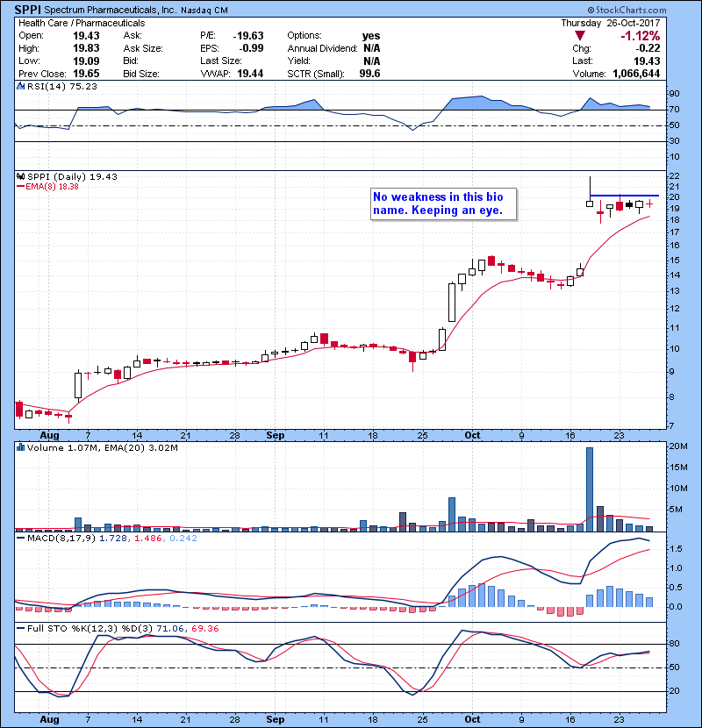Click the Volume 1.07M, EMA(20) 3.02M label

coord(102,448)
